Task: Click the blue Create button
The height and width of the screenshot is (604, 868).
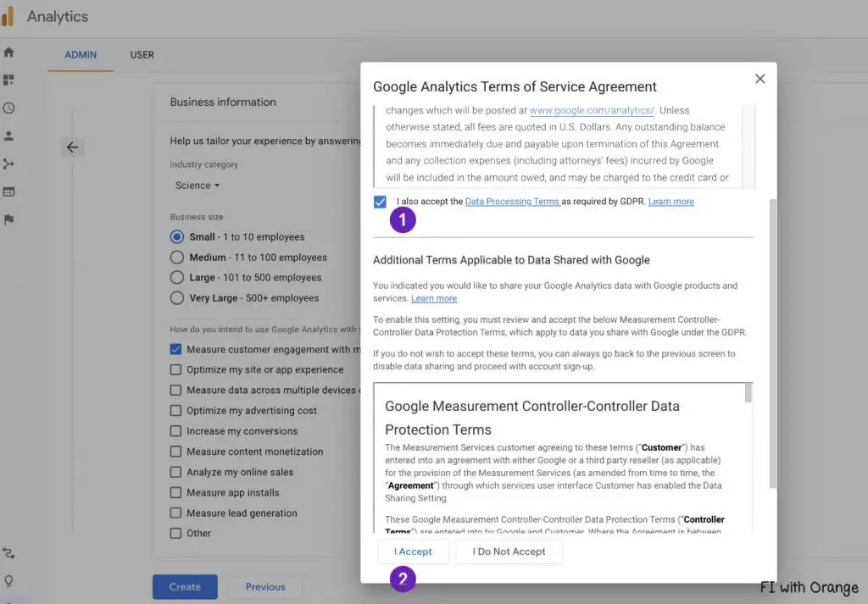Action: click(x=185, y=587)
